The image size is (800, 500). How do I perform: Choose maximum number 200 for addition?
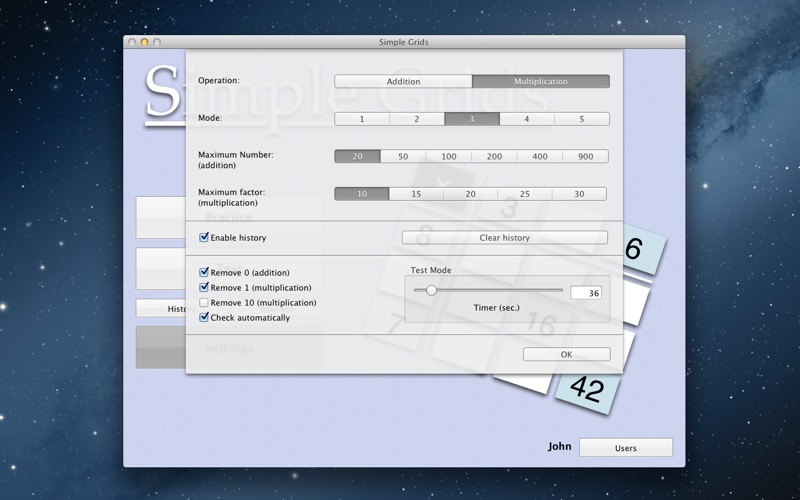pos(494,156)
